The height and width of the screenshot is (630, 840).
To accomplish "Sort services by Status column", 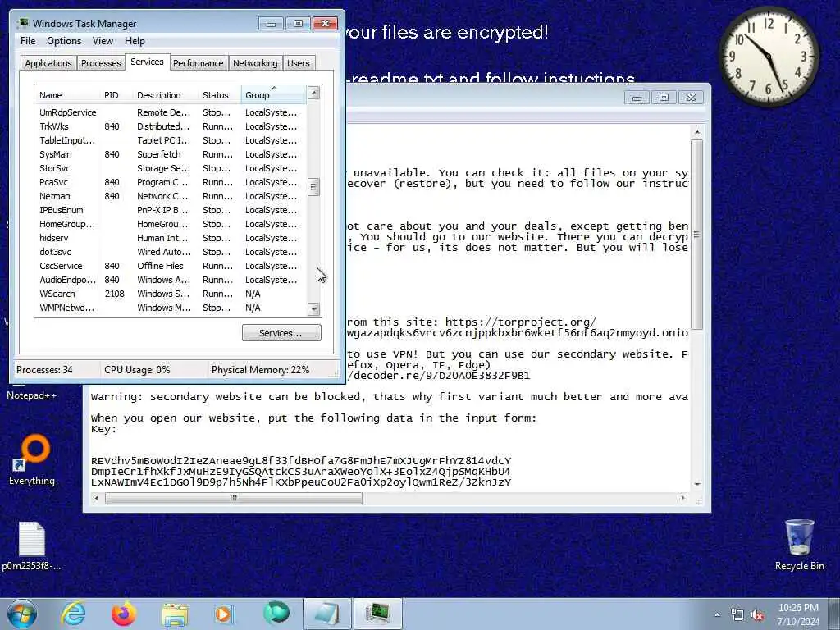I will [220, 95].
